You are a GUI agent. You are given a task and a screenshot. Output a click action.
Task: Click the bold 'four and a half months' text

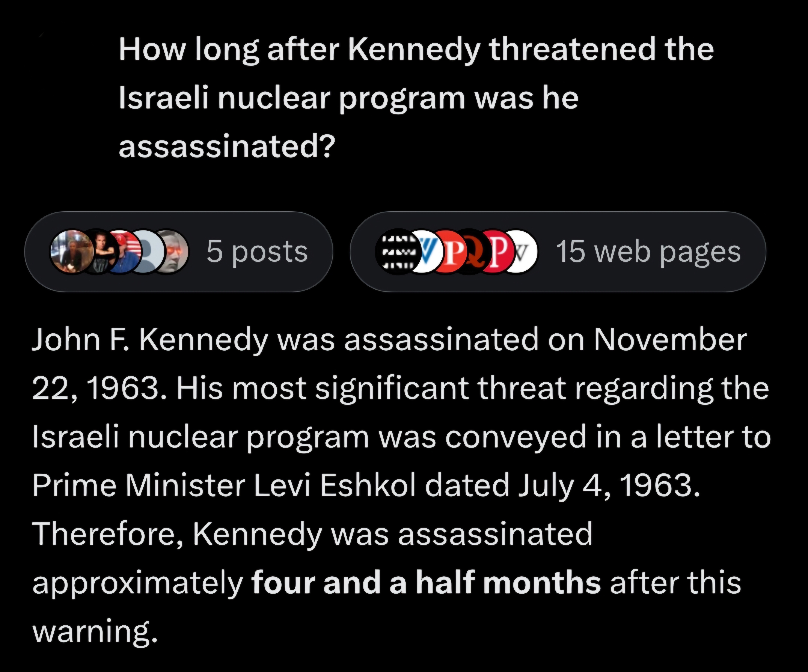pyautogui.click(x=426, y=583)
